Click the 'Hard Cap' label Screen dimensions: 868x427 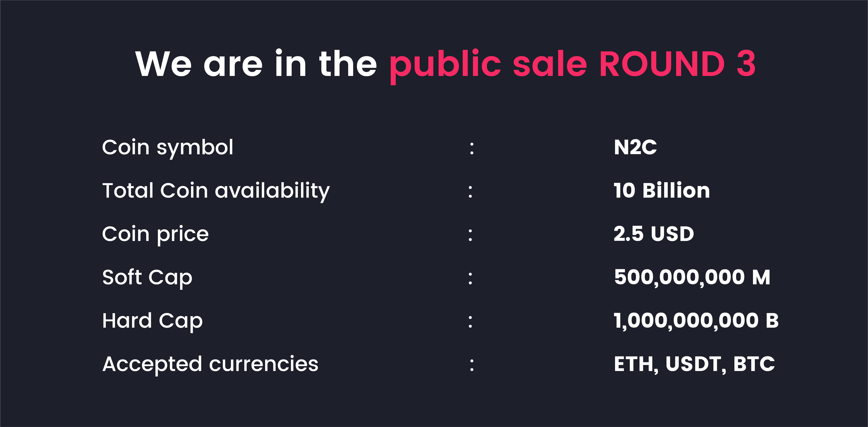pyautogui.click(x=152, y=321)
